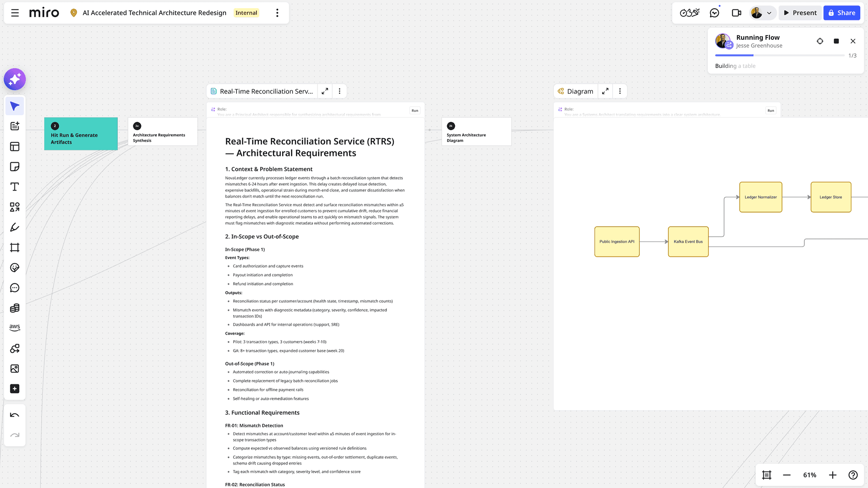The height and width of the screenshot is (488, 868).
Task: Expand the user avatar dropdown arrow
Action: coord(769,13)
